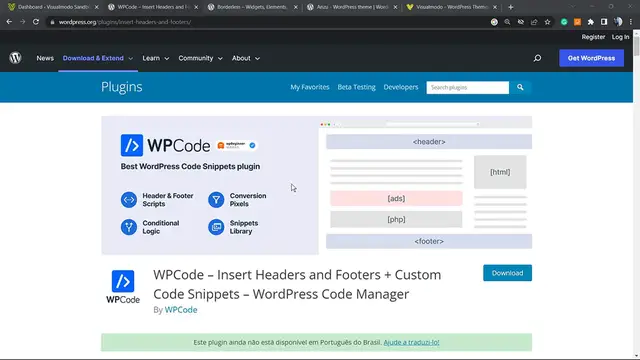Open a new browser tab with plus
The image size is (640, 360).
tap(511, 7)
